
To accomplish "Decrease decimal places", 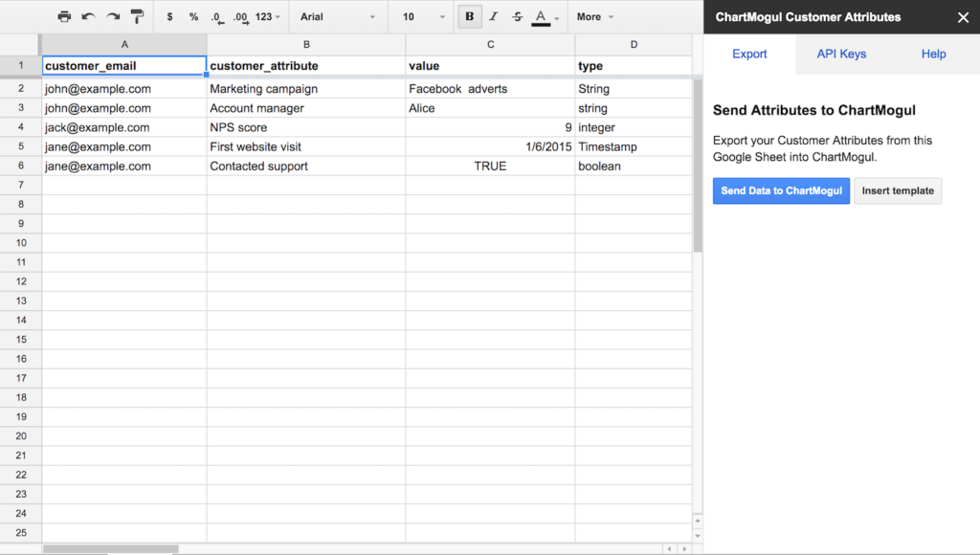I will tap(217, 17).
